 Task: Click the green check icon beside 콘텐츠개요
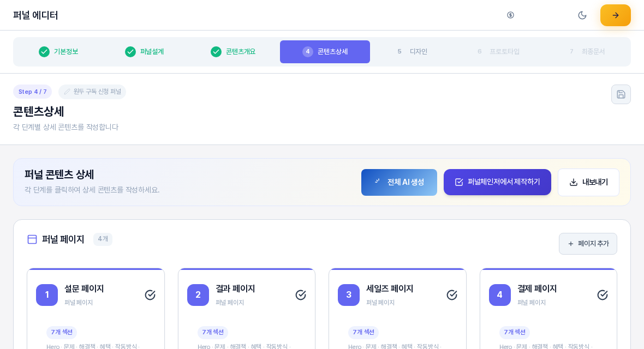pyautogui.click(x=216, y=52)
